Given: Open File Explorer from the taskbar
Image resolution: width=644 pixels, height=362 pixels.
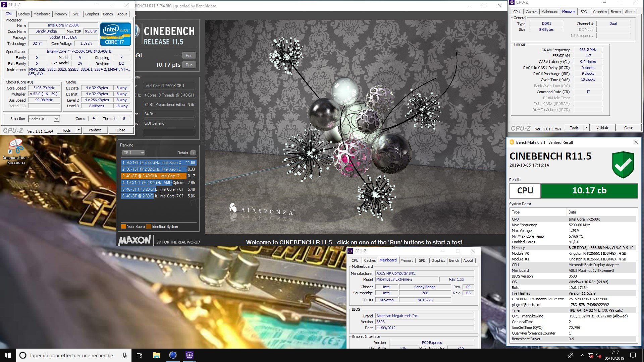Looking at the screenshot, I should [156, 355].
